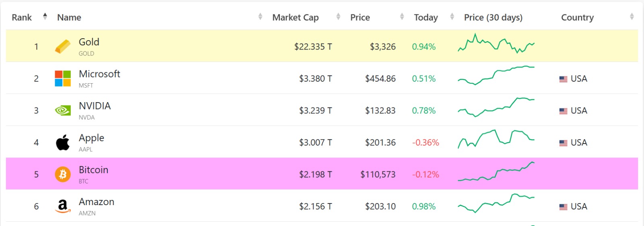
Task: Click the Microsoft logo icon
Action: [62, 78]
